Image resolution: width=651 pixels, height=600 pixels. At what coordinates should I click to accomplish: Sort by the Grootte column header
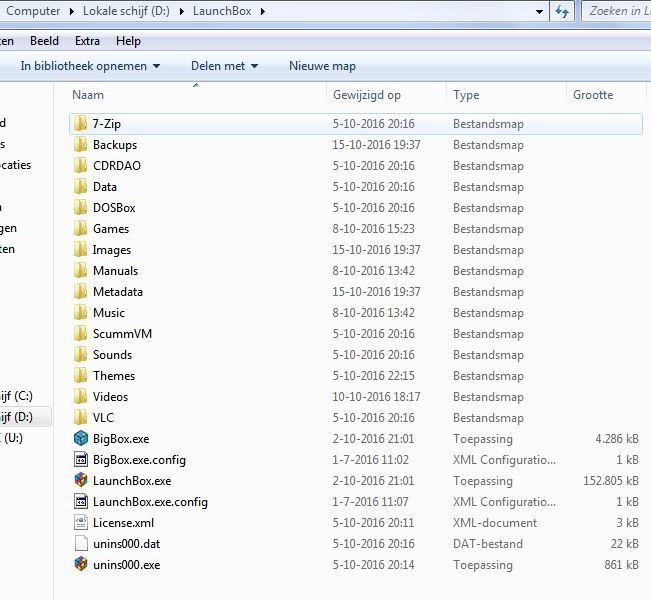point(606,95)
